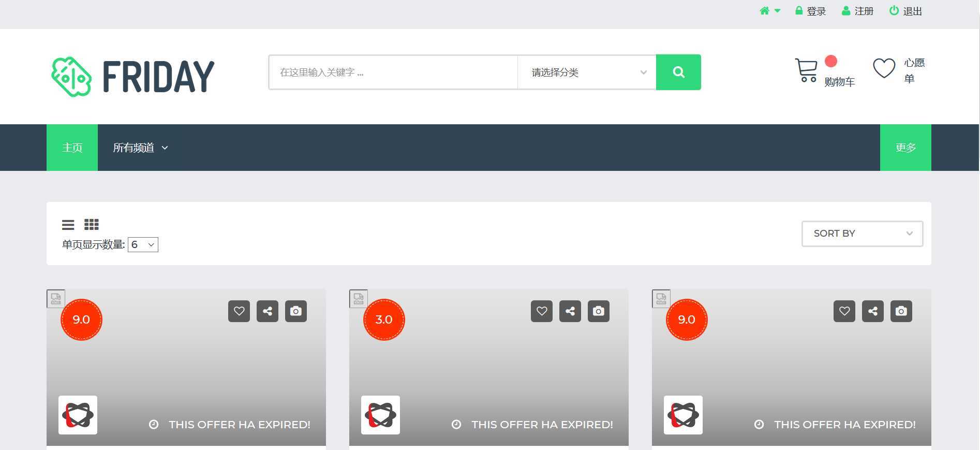Click the 退出 logout link
Image resolution: width=980 pixels, height=450 pixels.
(905, 11)
